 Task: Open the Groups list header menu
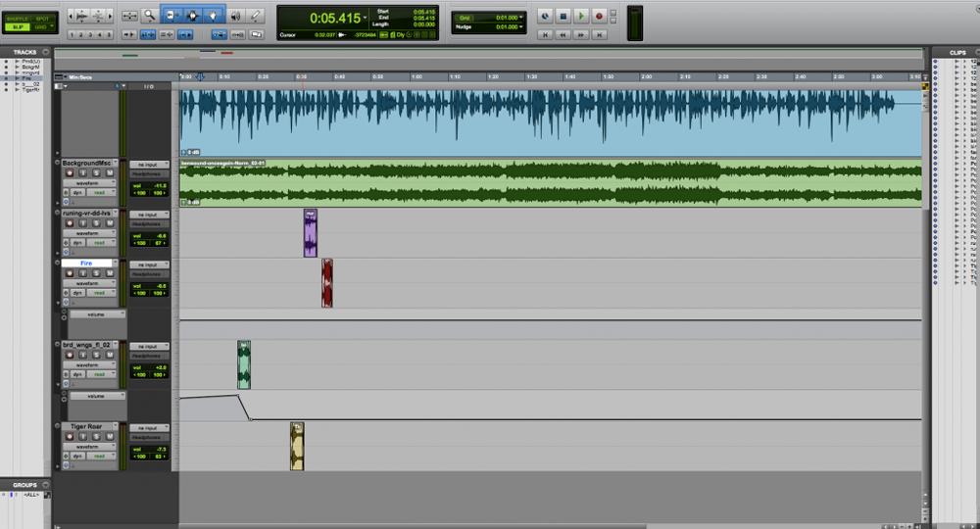(x=46, y=485)
